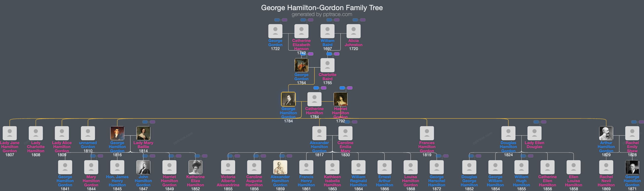
Task: Expand father pill above Alicia Johnston
Action: 355,20
